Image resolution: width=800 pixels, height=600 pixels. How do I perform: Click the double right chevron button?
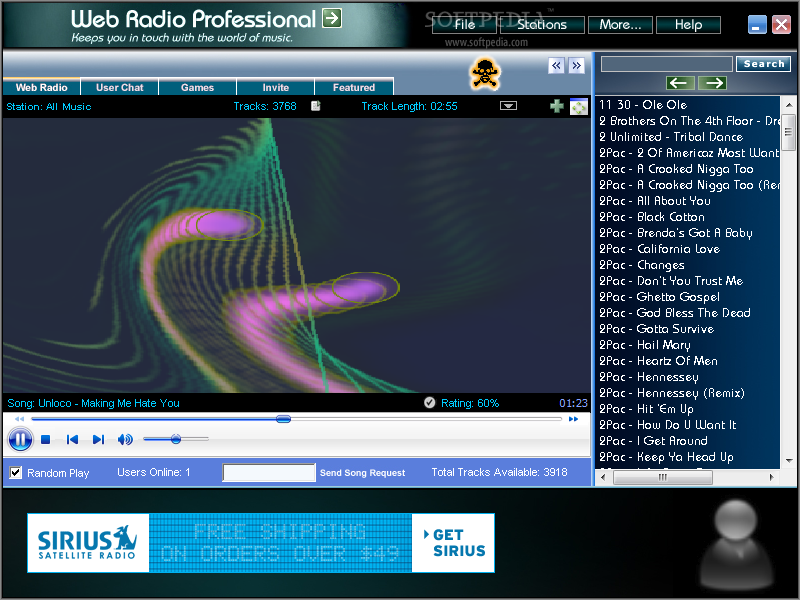pos(577,65)
